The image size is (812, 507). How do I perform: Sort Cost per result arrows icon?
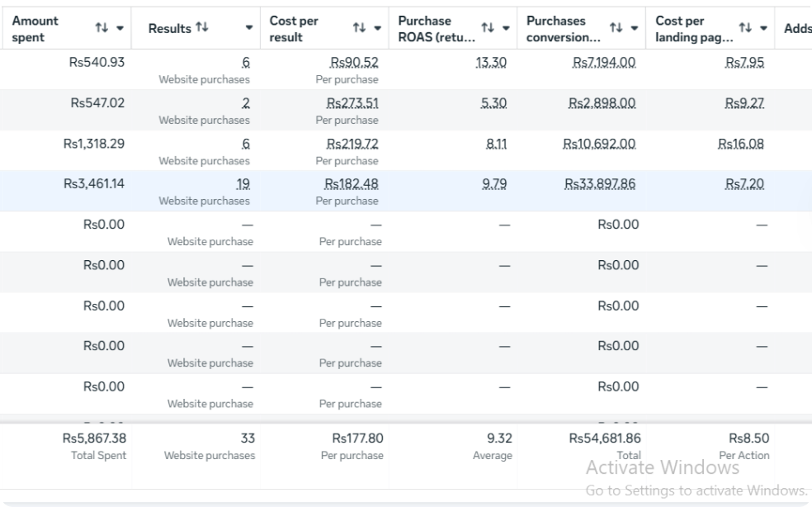pyautogui.click(x=360, y=27)
